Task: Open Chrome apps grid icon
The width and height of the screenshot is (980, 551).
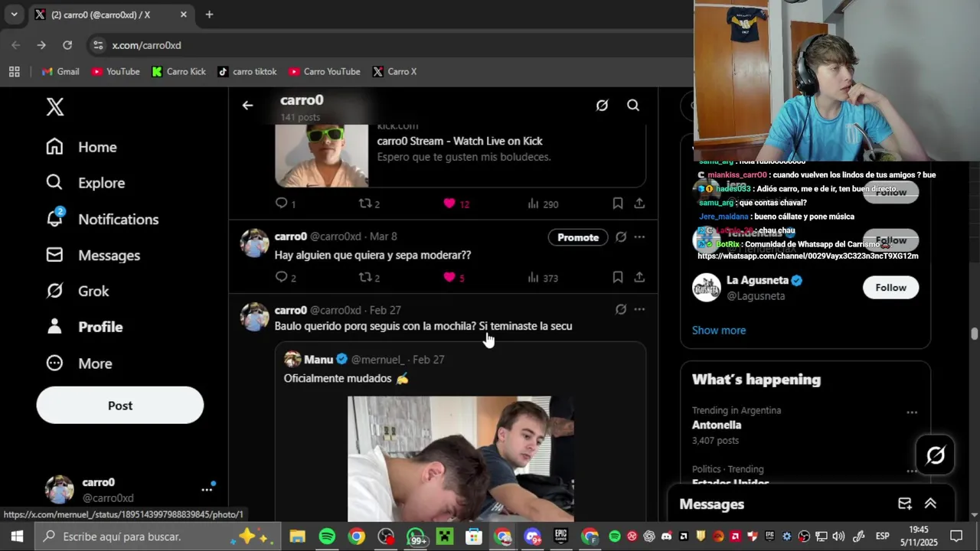Action: [14, 71]
